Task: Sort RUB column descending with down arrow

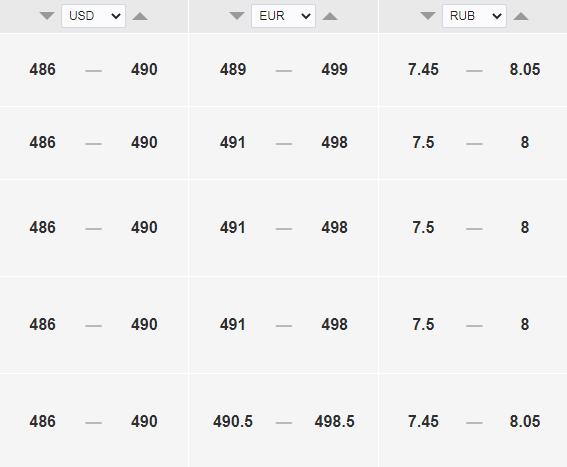Action: (x=428, y=16)
